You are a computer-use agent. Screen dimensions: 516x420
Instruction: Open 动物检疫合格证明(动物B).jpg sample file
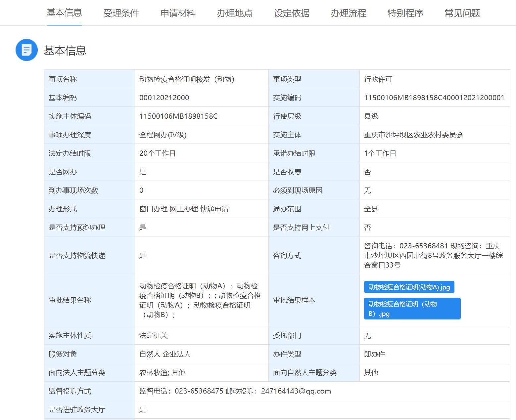(x=412, y=309)
